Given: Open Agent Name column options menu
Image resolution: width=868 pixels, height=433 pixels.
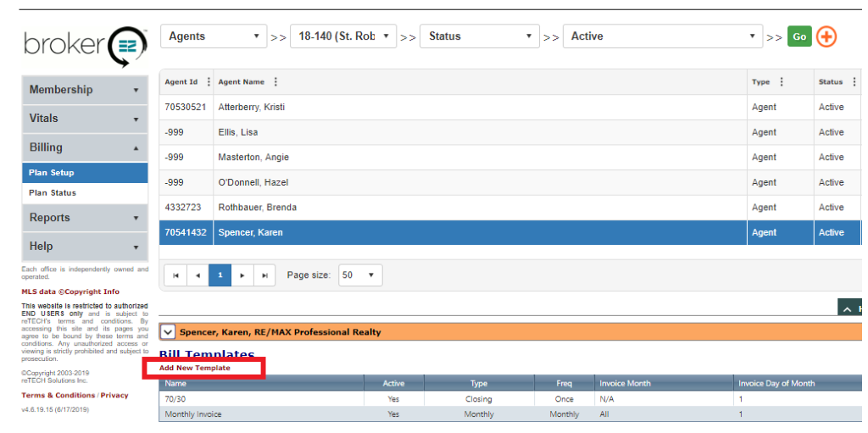Looking at the screenshot, I should pos(275,82).
